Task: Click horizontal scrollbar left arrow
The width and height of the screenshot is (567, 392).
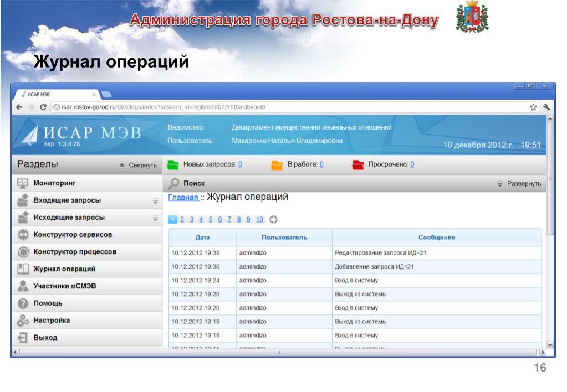Action: point(16,352)
